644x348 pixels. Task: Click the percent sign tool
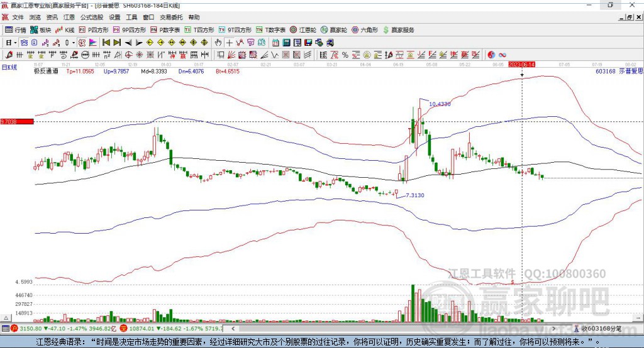(345, 55)
